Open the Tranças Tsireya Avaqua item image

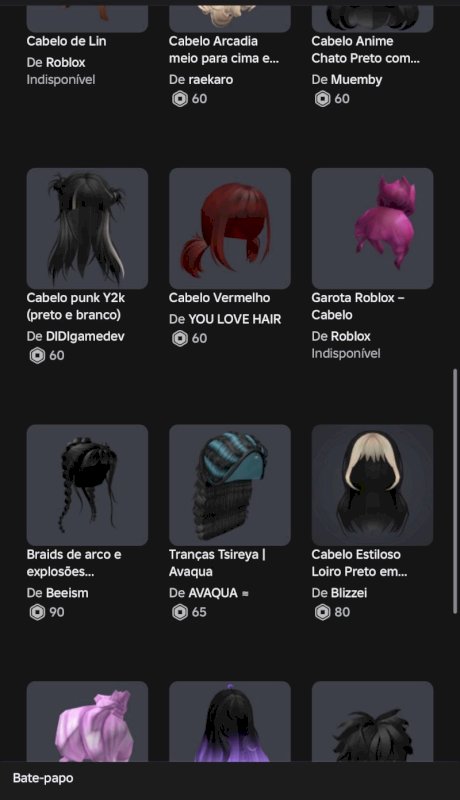click(x=229, y=485)
